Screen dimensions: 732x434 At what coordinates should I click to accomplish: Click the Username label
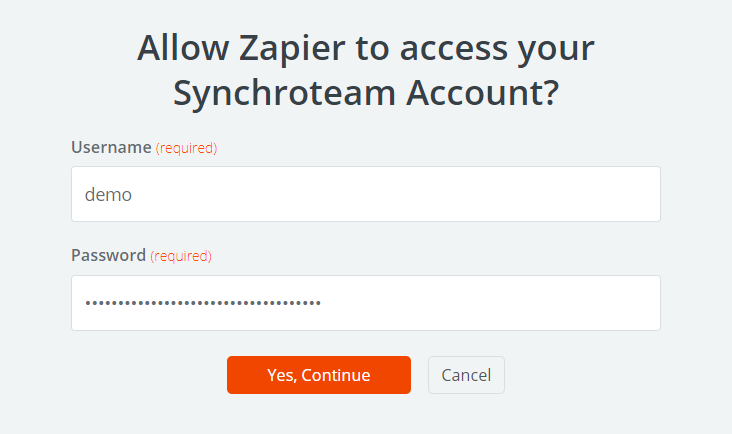click(111, 147)
